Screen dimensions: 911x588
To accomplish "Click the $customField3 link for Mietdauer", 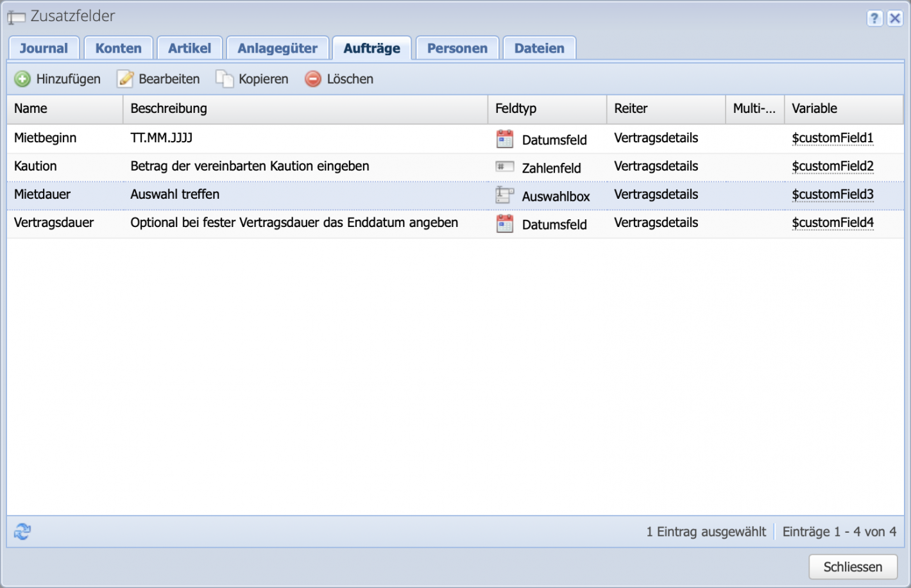I will (833, 194).
